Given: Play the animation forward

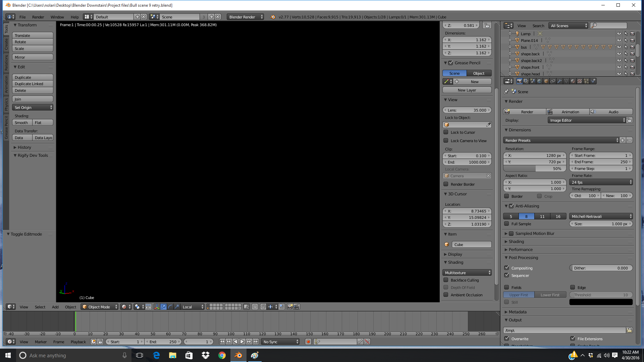Looking at the screenshot, I should (242, 342).
